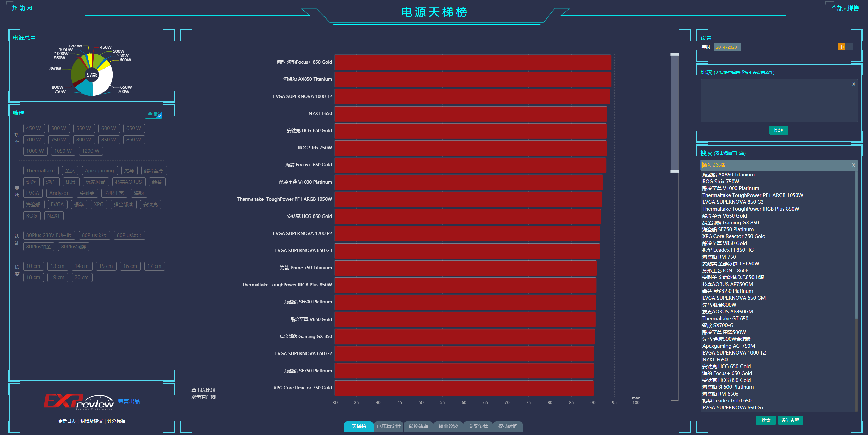Clear the compare box with its X
The width and height of the screenshot is (868, 435).
coord(854,84)
